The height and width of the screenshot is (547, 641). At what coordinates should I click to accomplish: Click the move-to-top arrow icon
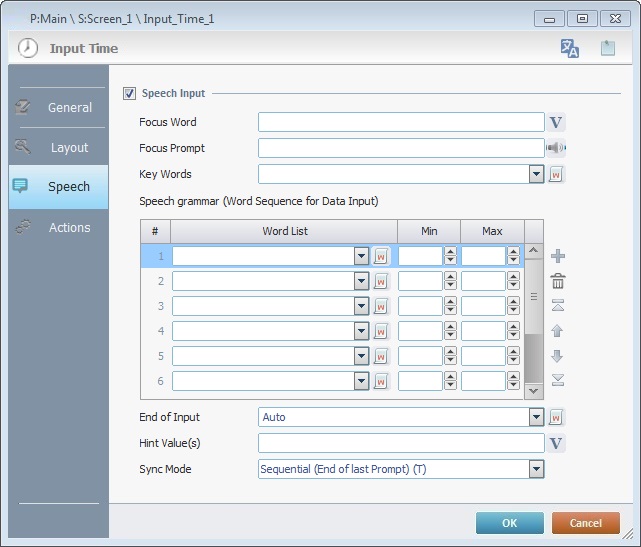(558, 306)
